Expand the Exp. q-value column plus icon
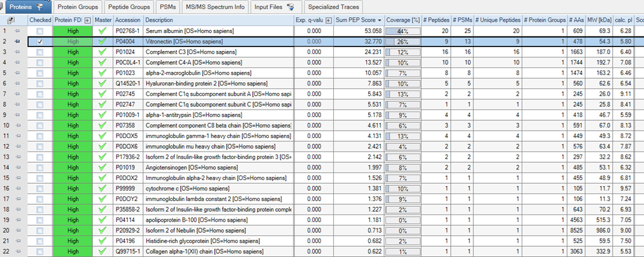The image size is (644, 257). (329, 20)
